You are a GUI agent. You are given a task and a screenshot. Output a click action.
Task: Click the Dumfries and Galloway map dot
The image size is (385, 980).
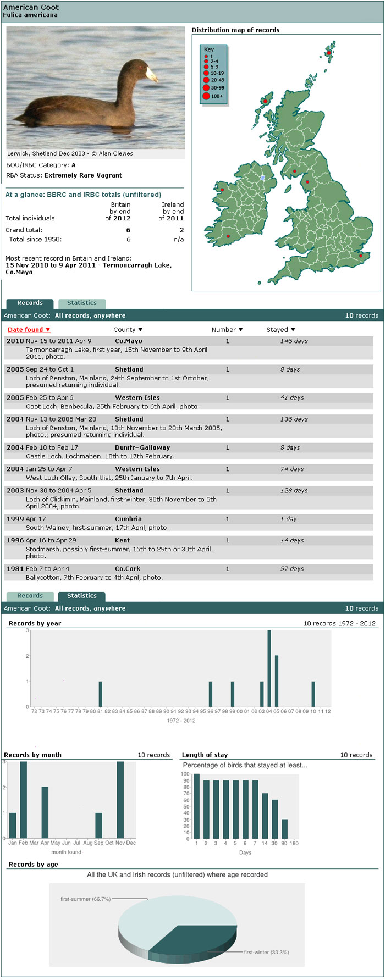(295, 171)
